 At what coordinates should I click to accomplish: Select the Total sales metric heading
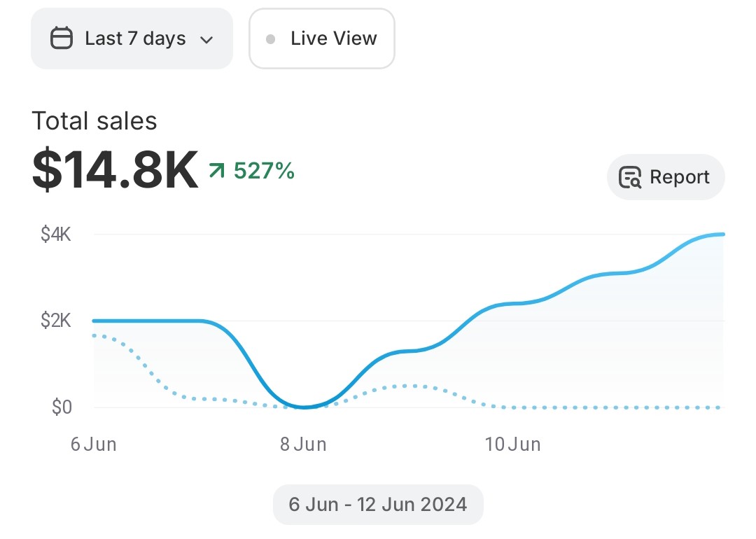pyautogui.click(x=94, y=120)
